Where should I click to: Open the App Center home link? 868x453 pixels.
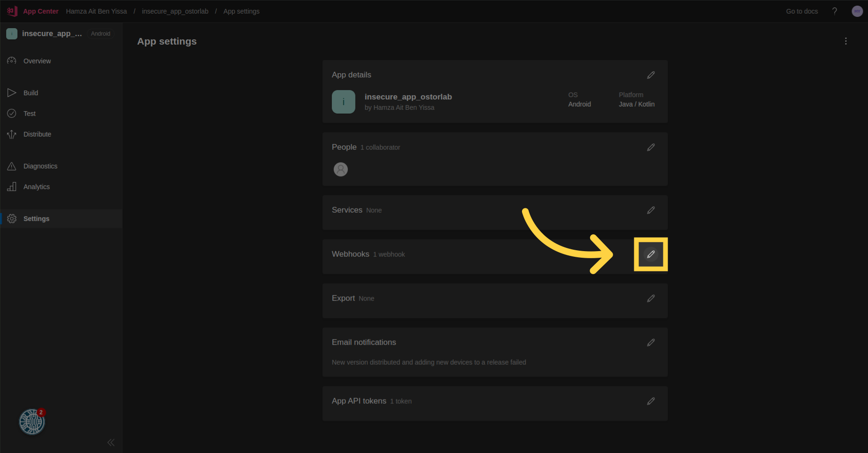[41, 11]
